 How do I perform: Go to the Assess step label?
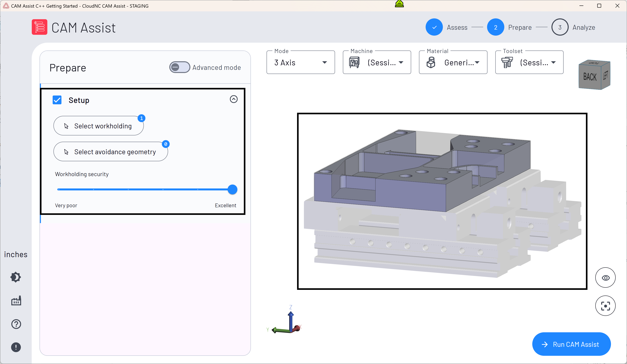click(457, 27)
